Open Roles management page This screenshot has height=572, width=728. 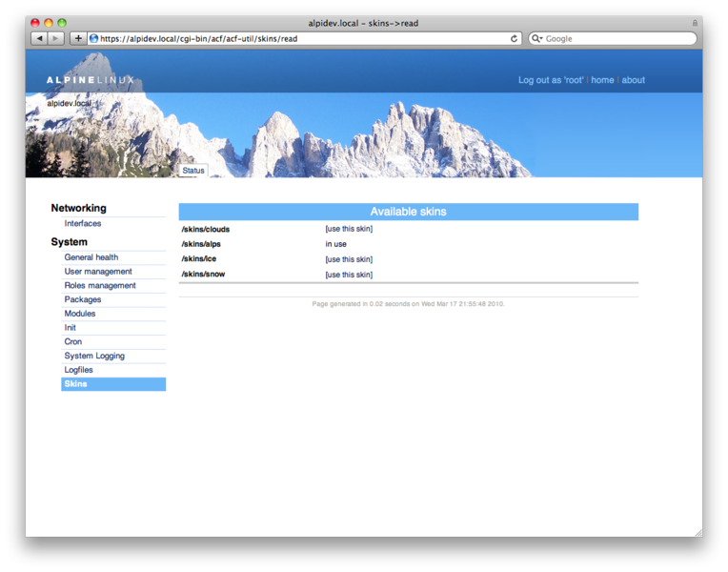pos(100,285)
